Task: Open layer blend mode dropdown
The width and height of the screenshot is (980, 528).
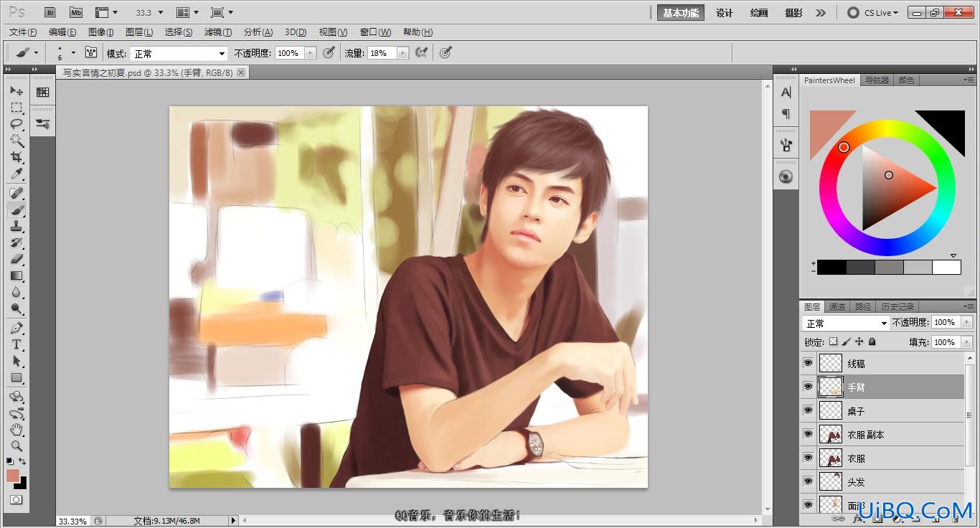Action: point(846,324)
